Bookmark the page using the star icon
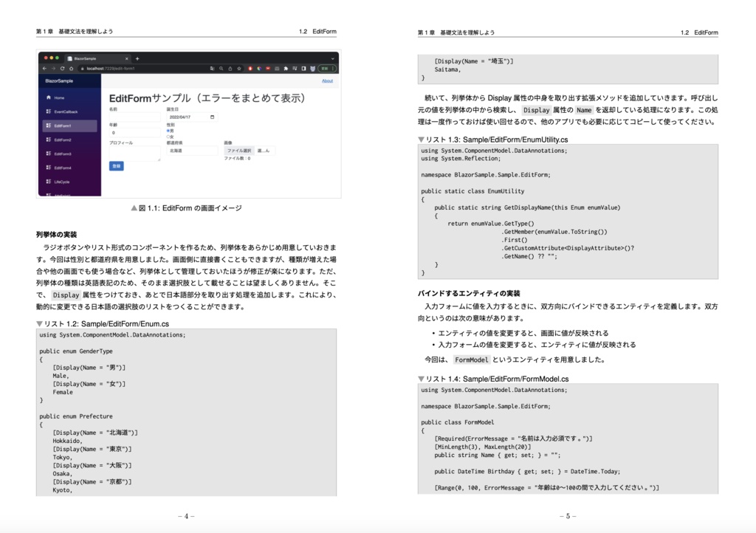Image resolution: width=756 pixels, height=533 pixels. click(x=239, y=69)
